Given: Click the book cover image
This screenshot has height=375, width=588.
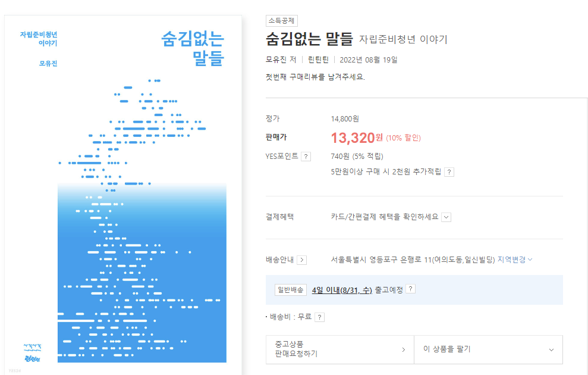Looking at the screenshot, I should (x=123, y=187).
